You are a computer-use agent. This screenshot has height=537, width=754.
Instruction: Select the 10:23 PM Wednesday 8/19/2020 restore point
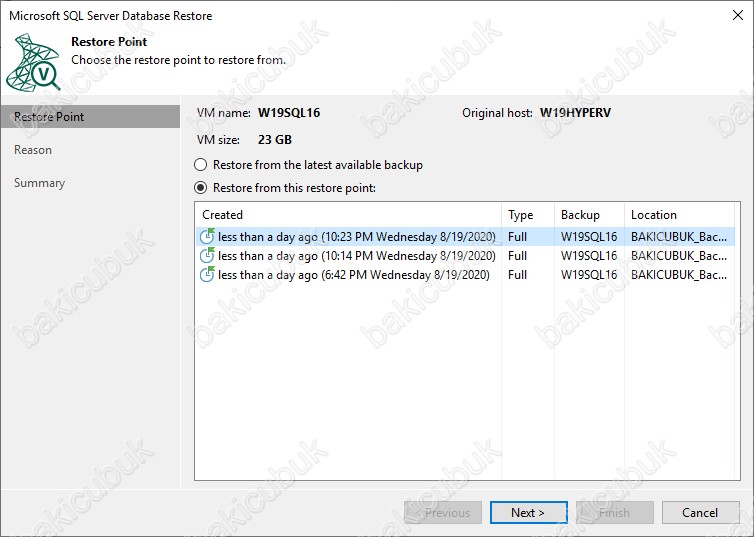(465, 237)
